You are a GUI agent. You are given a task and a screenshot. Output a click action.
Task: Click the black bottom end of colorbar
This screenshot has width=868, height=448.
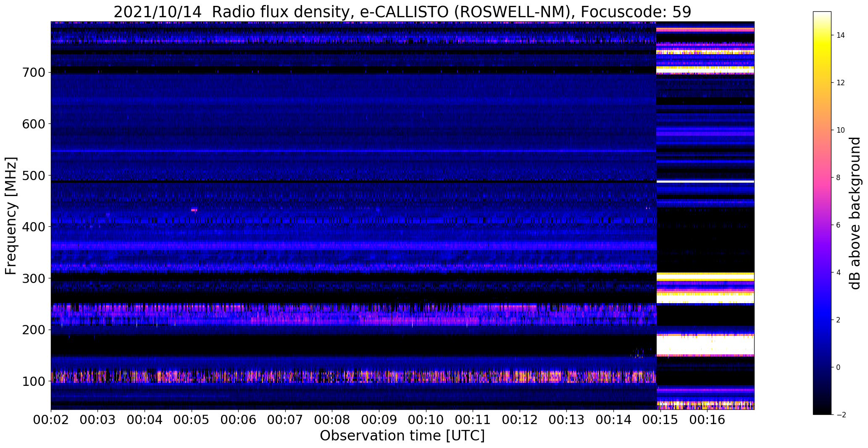point(822,411)
